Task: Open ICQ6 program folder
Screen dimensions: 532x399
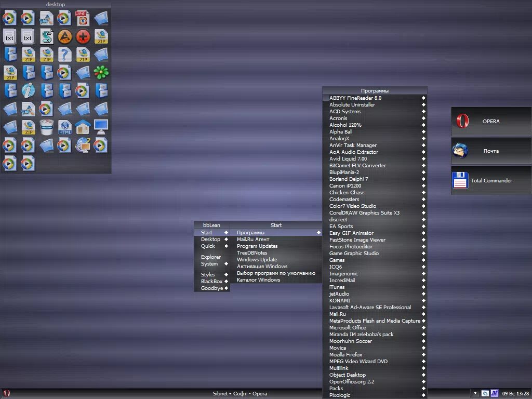Action: point(375,267)
